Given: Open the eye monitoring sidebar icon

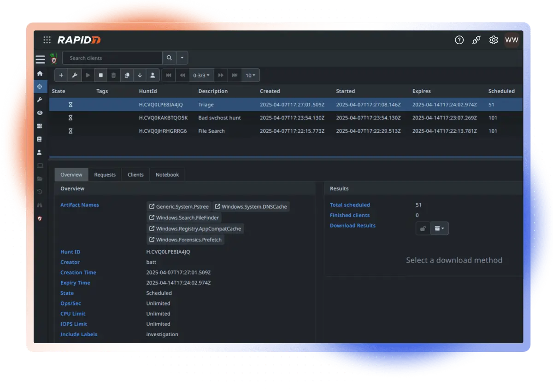Looking at the screenshot, I should [40, 113].
